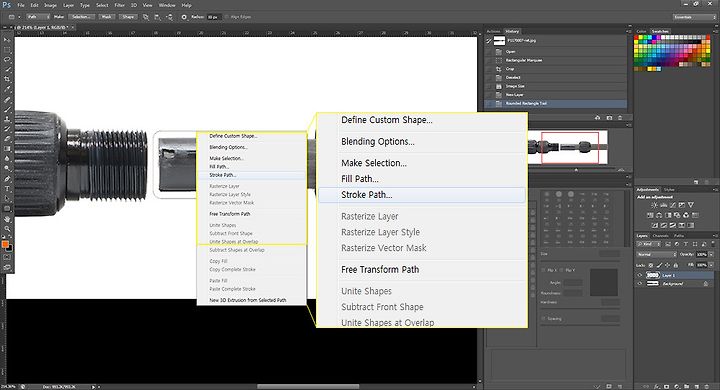Select the Path Selection arrow tool
The image size is (720, 390).
pos(7,198)
